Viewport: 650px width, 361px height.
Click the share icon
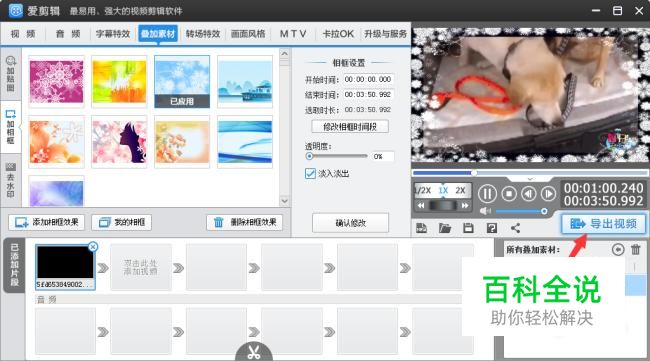point(515,228)
